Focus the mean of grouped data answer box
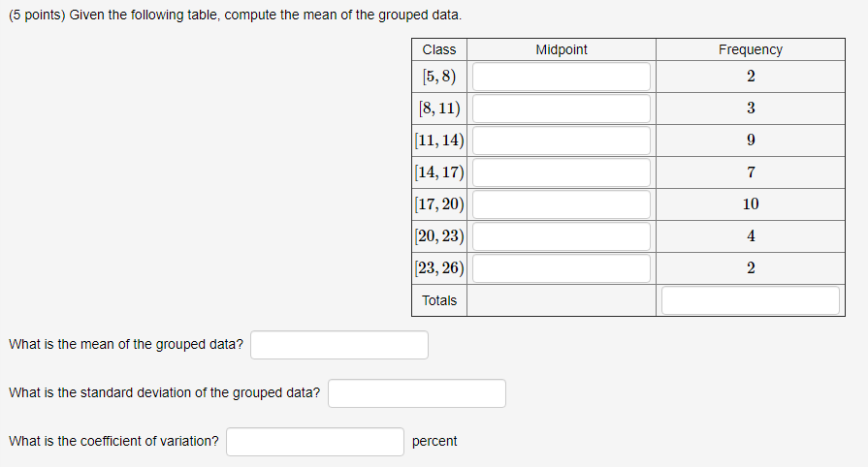This screenshot has width=868, height=467. pos(339,345)
